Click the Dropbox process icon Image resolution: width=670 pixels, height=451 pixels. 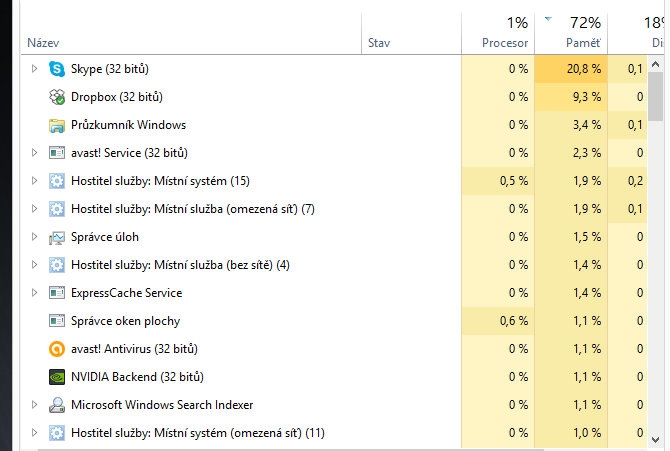[x=57, y=97]
